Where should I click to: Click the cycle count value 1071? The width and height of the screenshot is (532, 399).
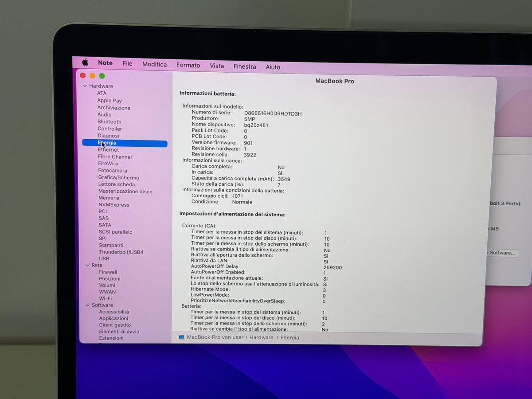coord(238,196)
